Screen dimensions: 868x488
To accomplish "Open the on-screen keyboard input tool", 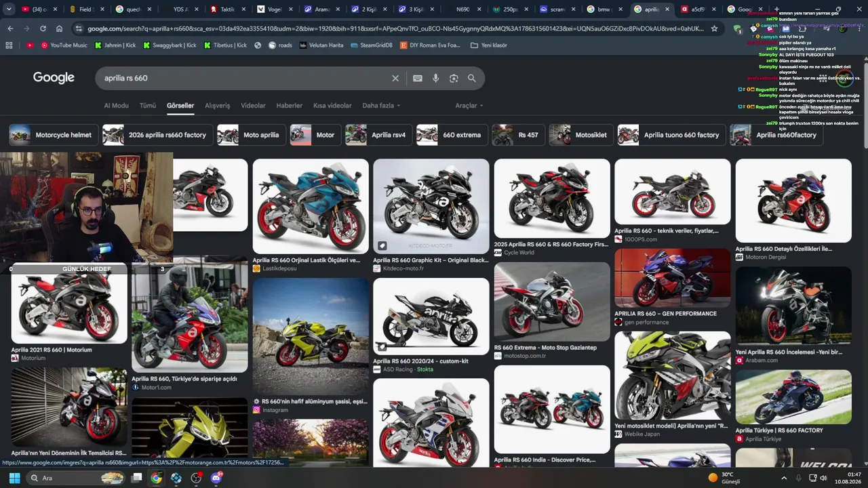I will tap(418, 78).
